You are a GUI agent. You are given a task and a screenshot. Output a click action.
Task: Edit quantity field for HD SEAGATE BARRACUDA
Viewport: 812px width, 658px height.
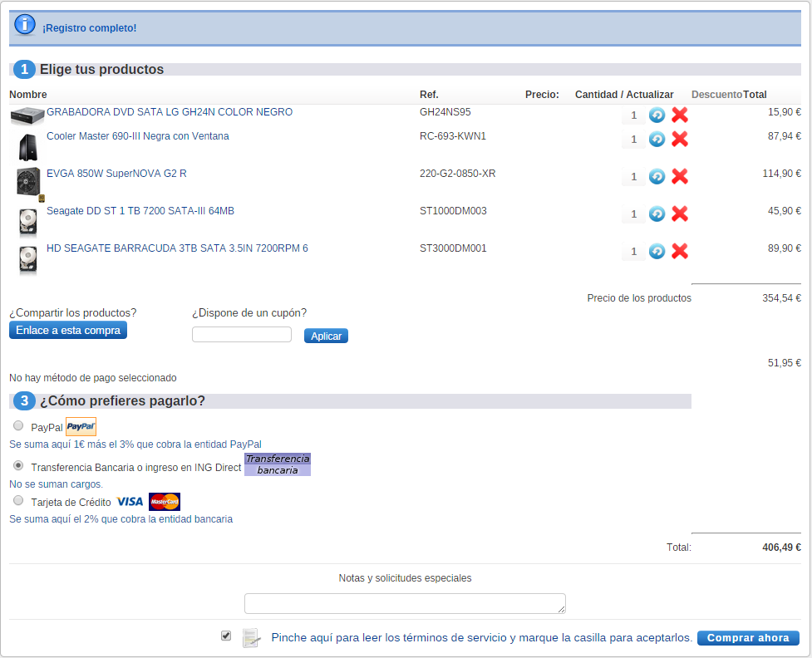(x=633, y=252)
